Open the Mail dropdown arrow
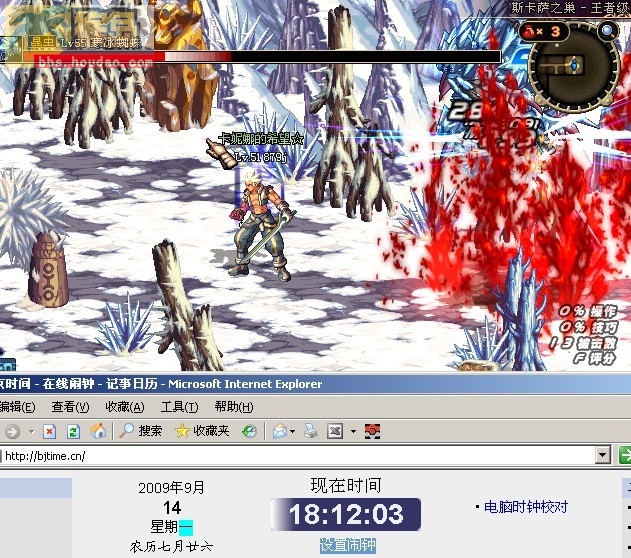Viewport: 631px width, 558px height. [x=293, y=432]
